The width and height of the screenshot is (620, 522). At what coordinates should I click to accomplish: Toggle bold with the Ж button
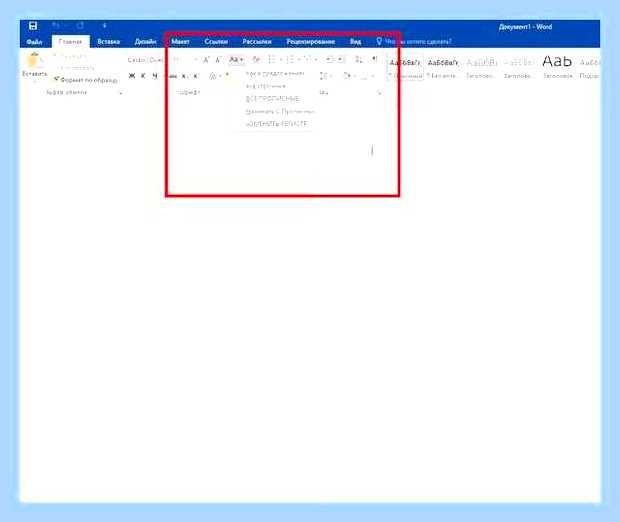pyautogui.click(x=132, y=76)
